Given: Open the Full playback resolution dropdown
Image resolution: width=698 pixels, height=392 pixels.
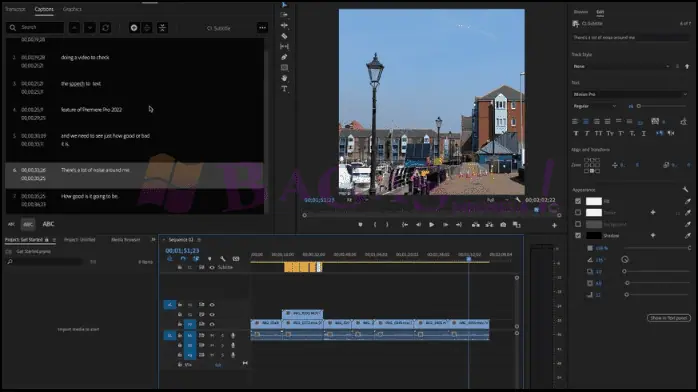Looking at the screenshot, I should pos(497,200).
